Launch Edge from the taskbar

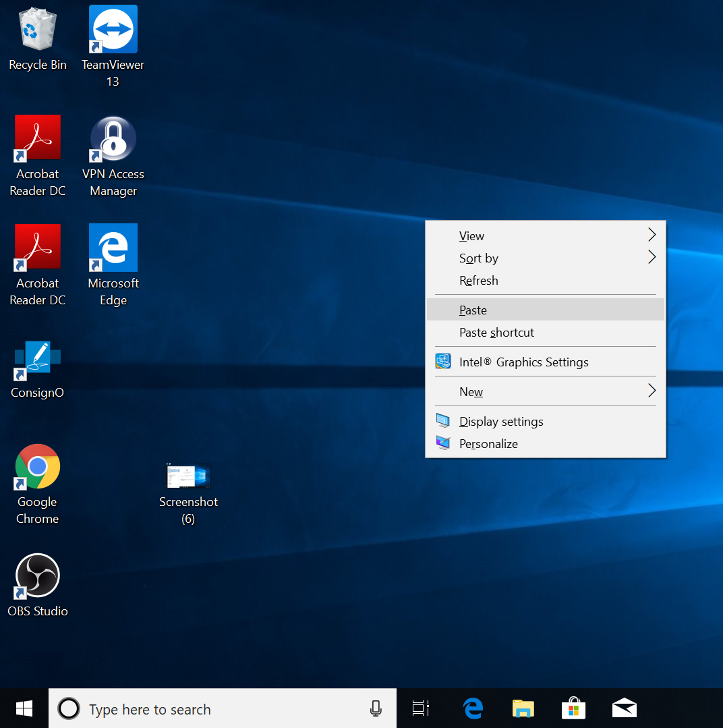coord(473,708)
